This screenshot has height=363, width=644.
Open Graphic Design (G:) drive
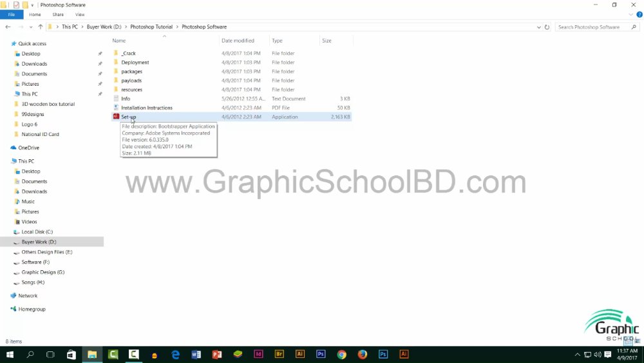click(43, 272)
